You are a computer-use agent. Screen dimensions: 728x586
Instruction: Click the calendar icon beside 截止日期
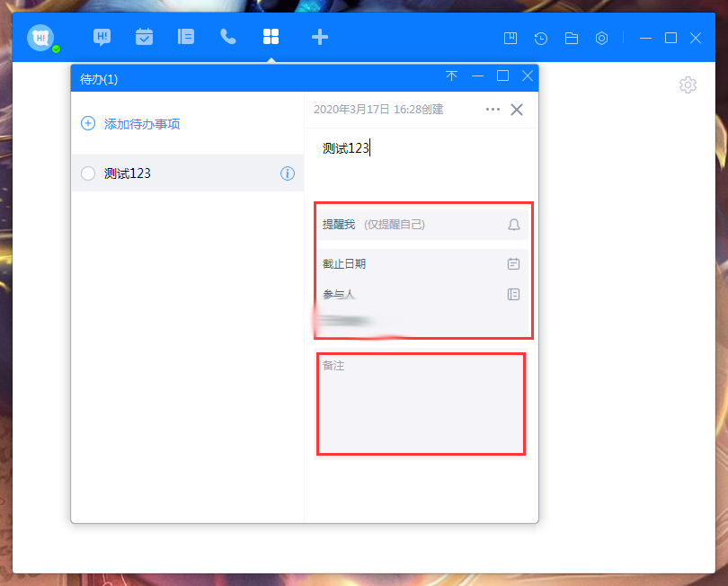(514, 263)
